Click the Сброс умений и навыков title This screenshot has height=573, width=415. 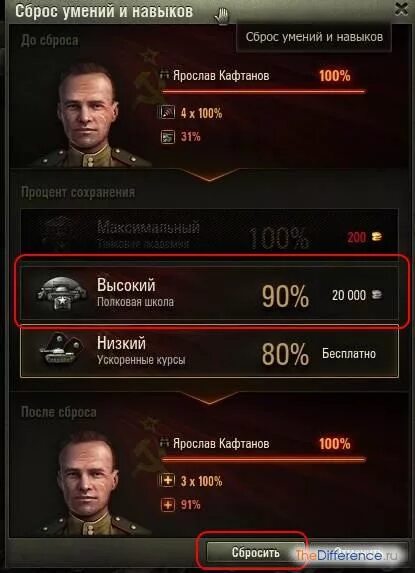point(104,11)
